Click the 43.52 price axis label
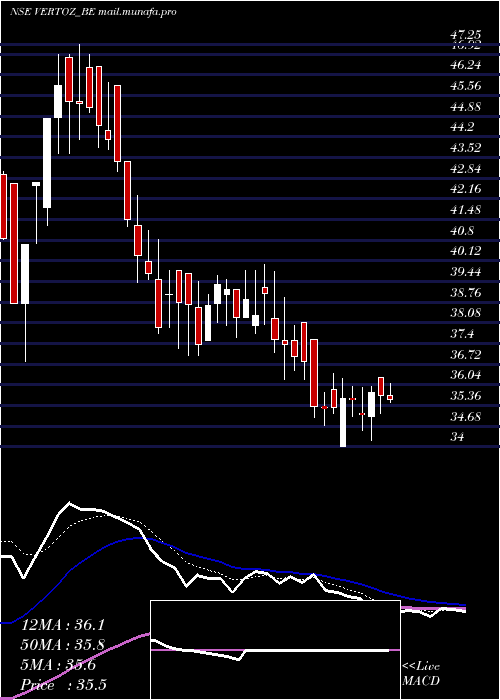500x700 pixels. coord(465,148)
